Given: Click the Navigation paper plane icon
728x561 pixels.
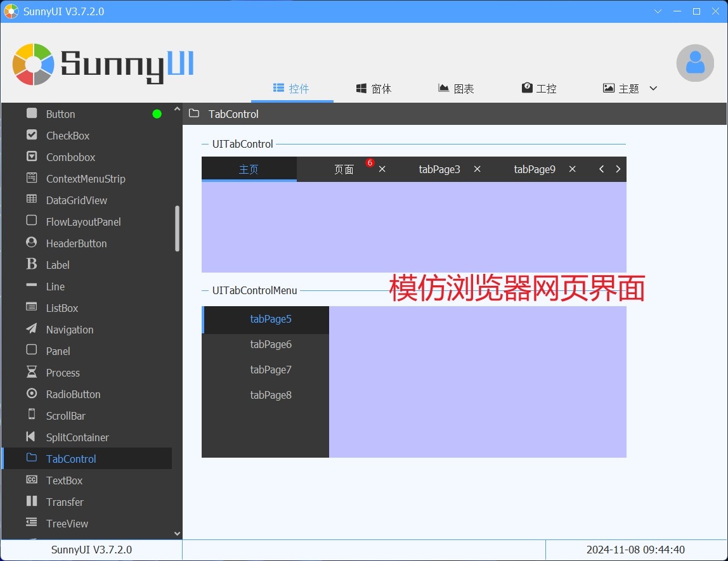Looking at the screenshot, I should (x=32, y=329).
